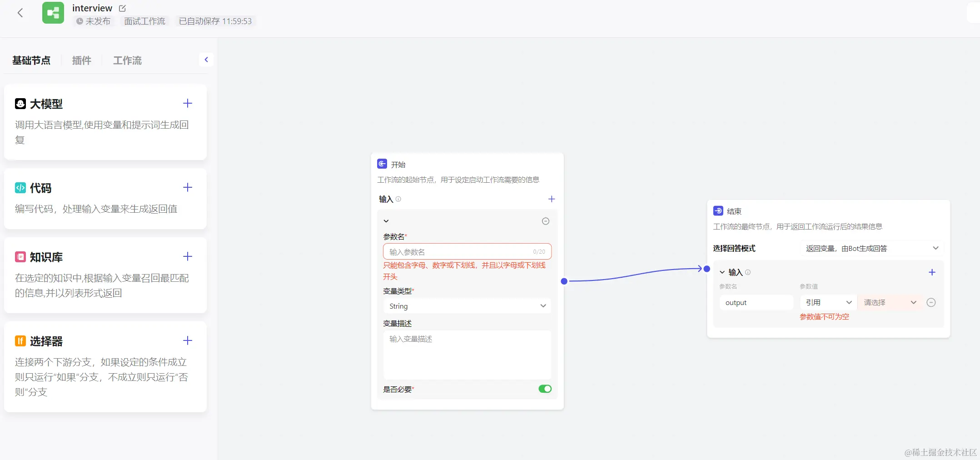Viewport: 980px width, 460px height.
Task: Open the 请选择 reference dropdown
Action: pyautogui.click(x=890, y=303)
